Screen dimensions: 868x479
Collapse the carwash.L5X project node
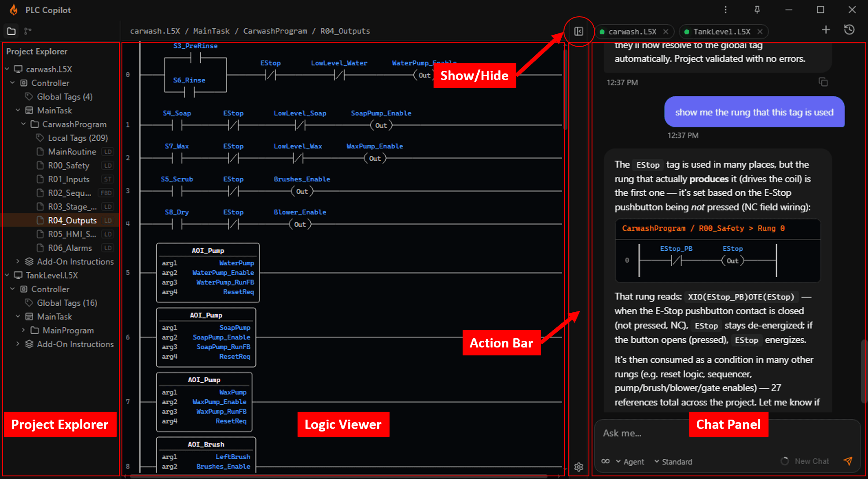click(x=7, y=69)
